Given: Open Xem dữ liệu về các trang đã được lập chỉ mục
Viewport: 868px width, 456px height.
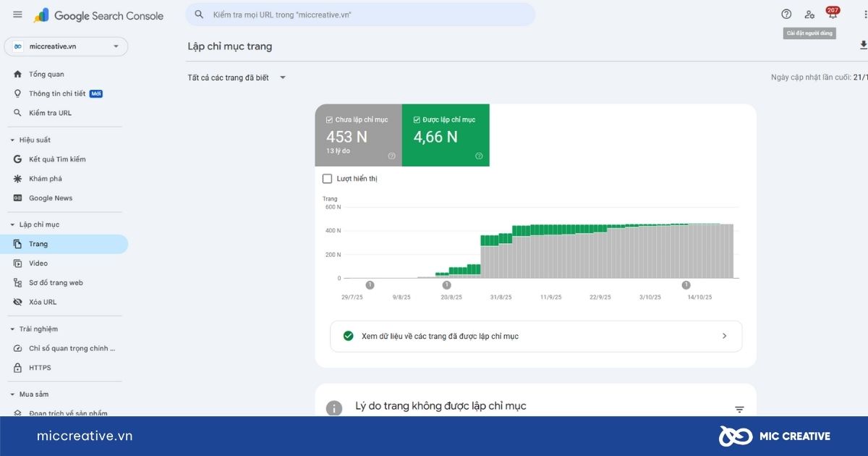Looking at the screenshot, I should 535,337.
